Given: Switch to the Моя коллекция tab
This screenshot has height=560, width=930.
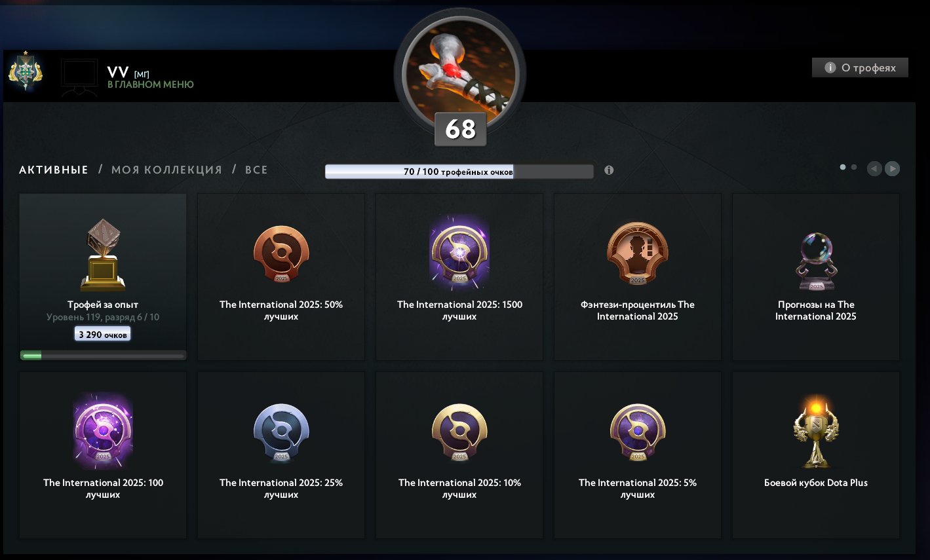Looking at the screenshot, I should coord(166,170).
